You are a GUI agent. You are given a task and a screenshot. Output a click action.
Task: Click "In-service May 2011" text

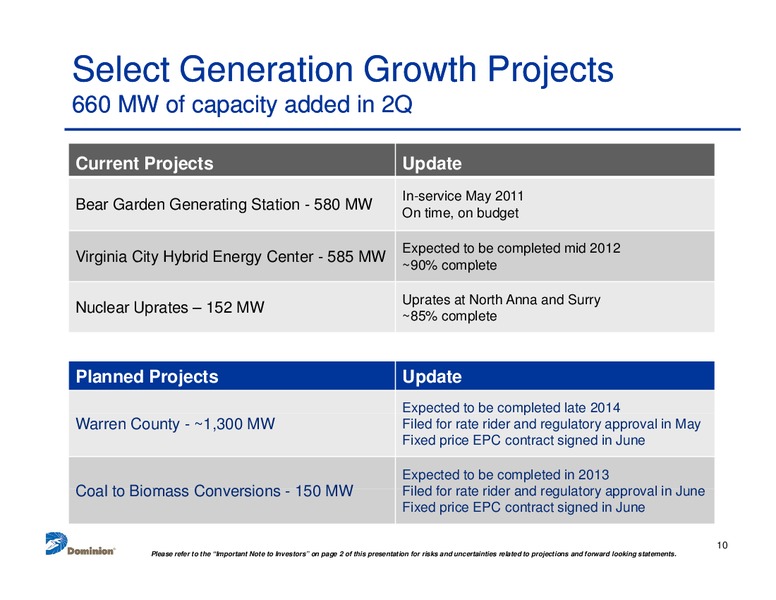point(463,196)
